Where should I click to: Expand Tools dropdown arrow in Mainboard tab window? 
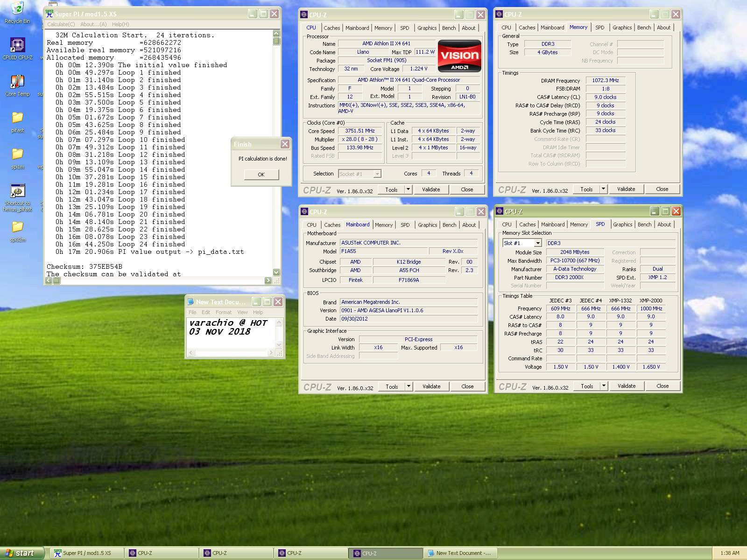pyautogui.click(x=409, y=386)
